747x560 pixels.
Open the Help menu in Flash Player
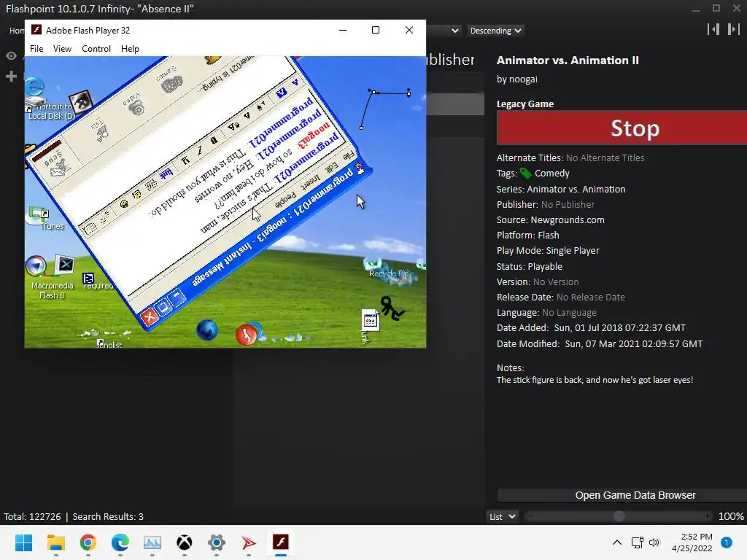click(130, 49)
